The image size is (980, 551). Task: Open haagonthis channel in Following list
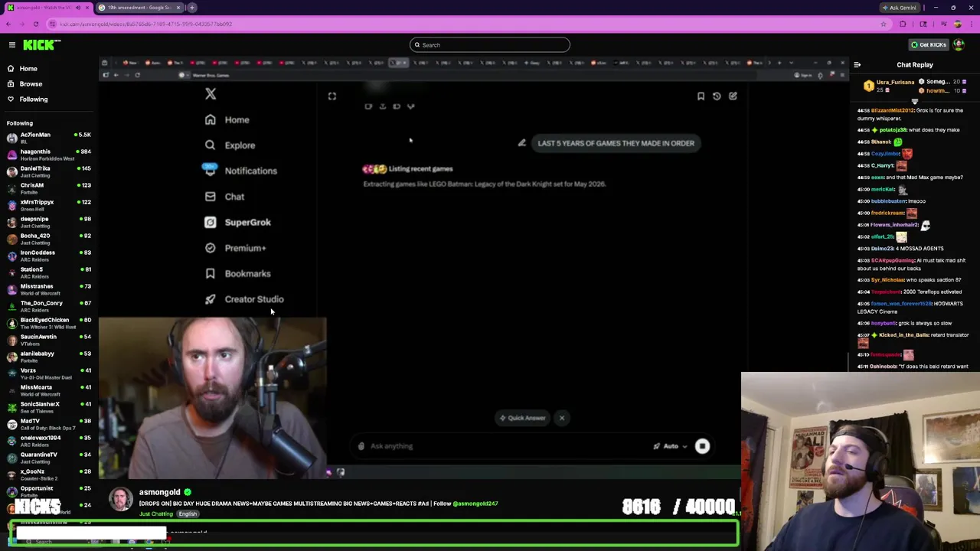pyautogui.click(x=49, y=155)
